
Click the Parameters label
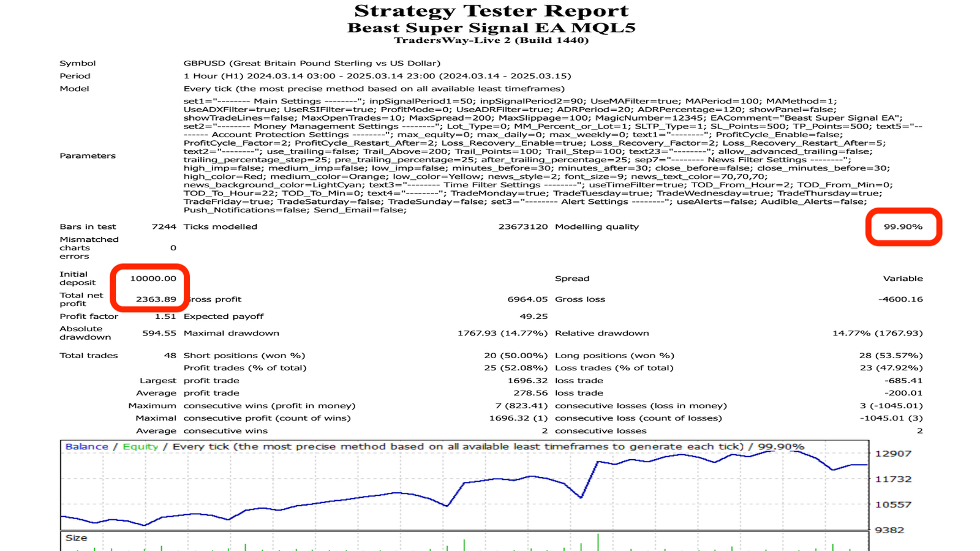click(88, 156)
